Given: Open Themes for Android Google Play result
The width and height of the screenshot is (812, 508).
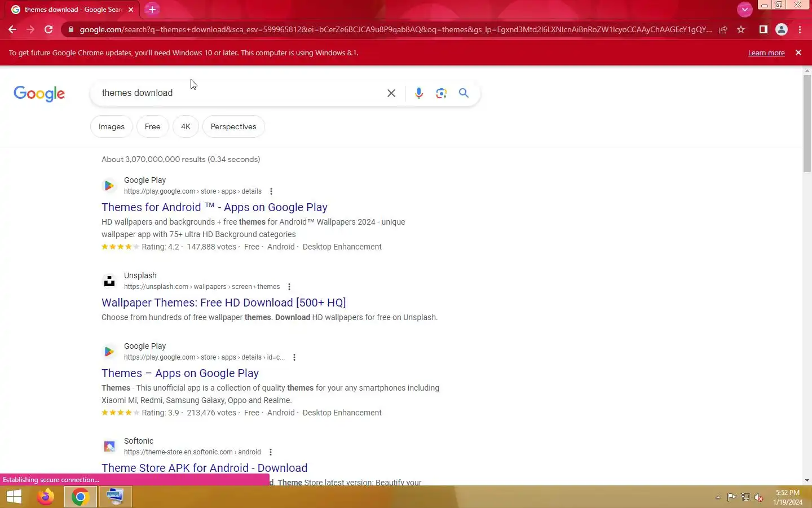Looking at the screenshot, I should pos(214,207).
